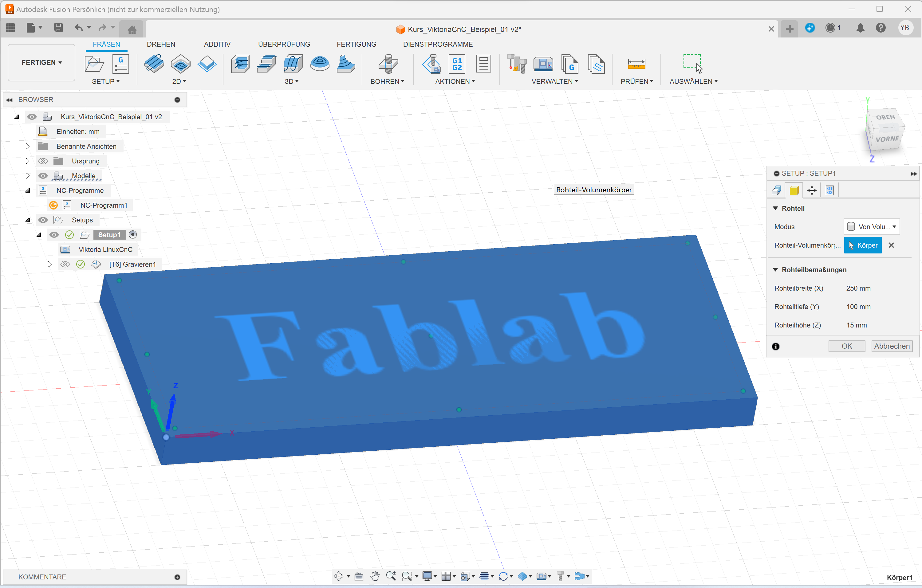Toggle visibility of Setup1
922x588 pixels.
(54, 235)
